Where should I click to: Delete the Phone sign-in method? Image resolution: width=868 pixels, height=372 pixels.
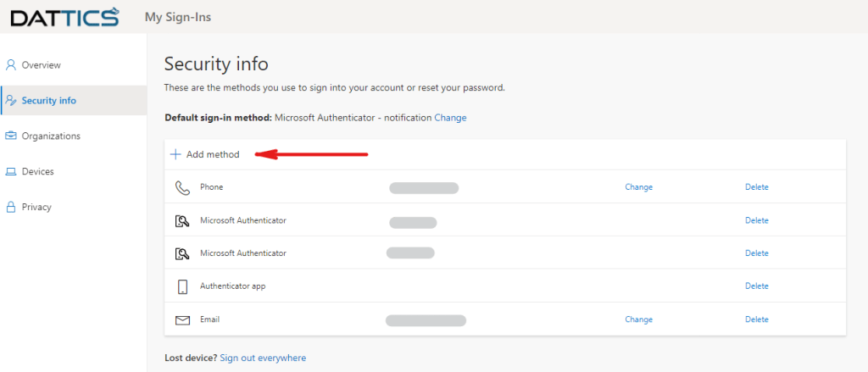[x=756, y=187]
